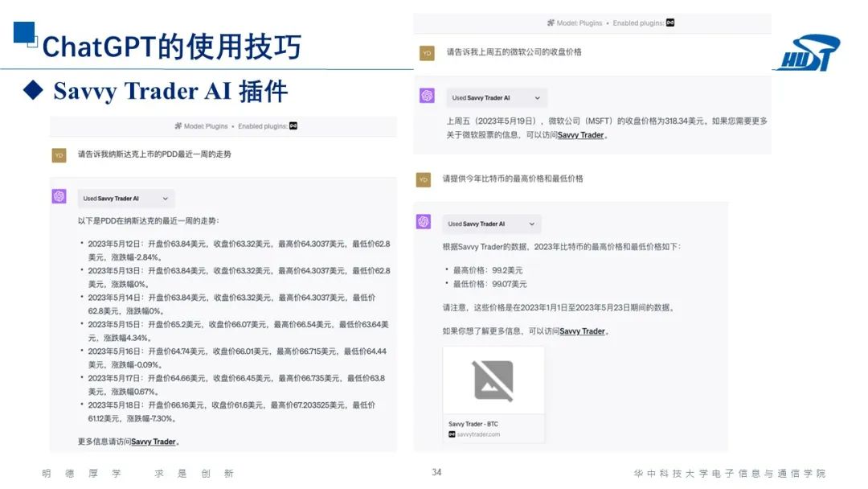The image size is (868, 489).
Task: Open the Savvy Trader - BTC preview card
Action: 493,394
